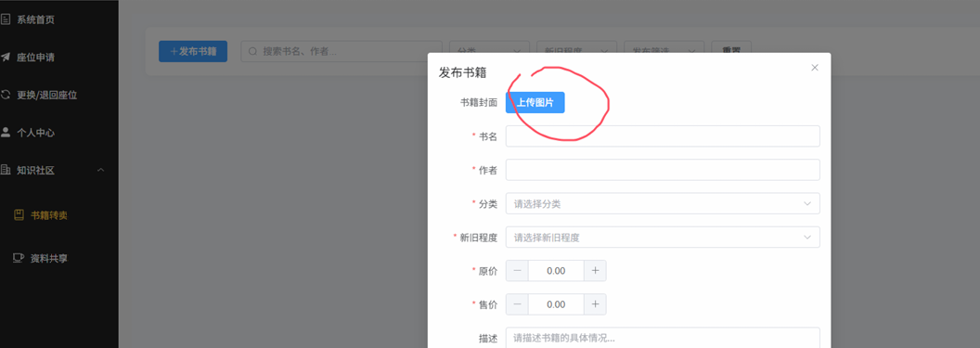Click the 书籍封面 label
Viewport: 980px width, 348px height.
coord(479,102)
